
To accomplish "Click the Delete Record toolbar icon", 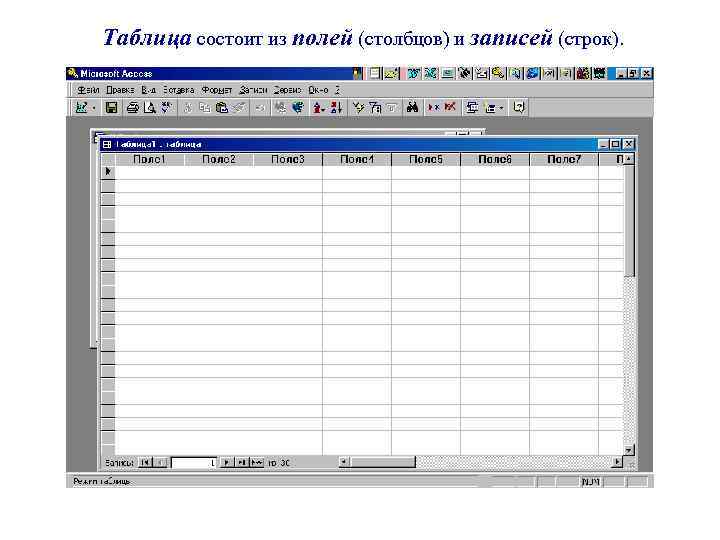I will (x=450, y=108).
